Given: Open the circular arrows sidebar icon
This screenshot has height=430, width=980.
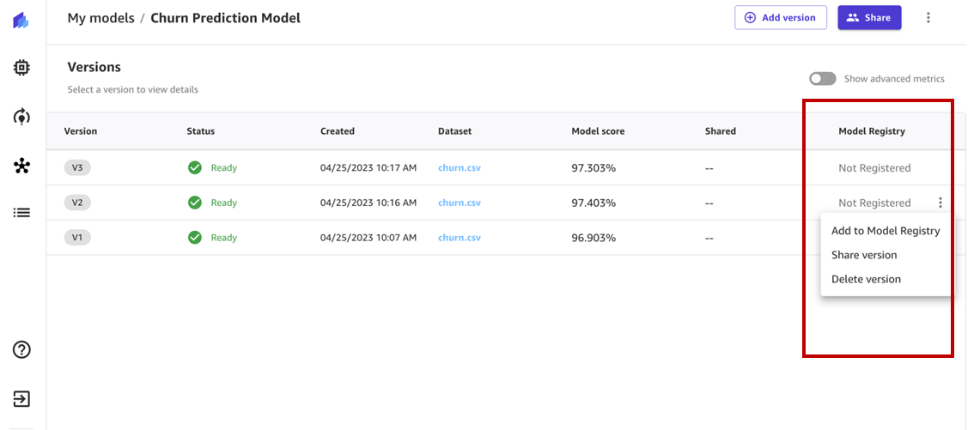Looking at the screenshot, I should (21, 117).
